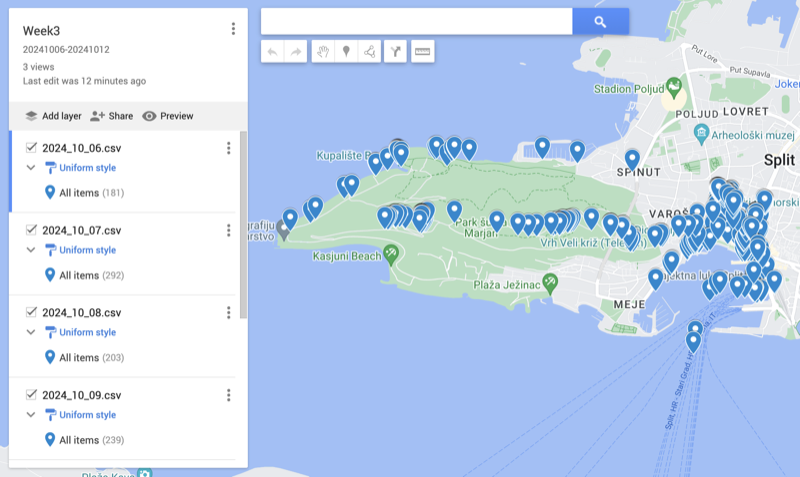Select the draw a line tool

[x=370, y=52]
